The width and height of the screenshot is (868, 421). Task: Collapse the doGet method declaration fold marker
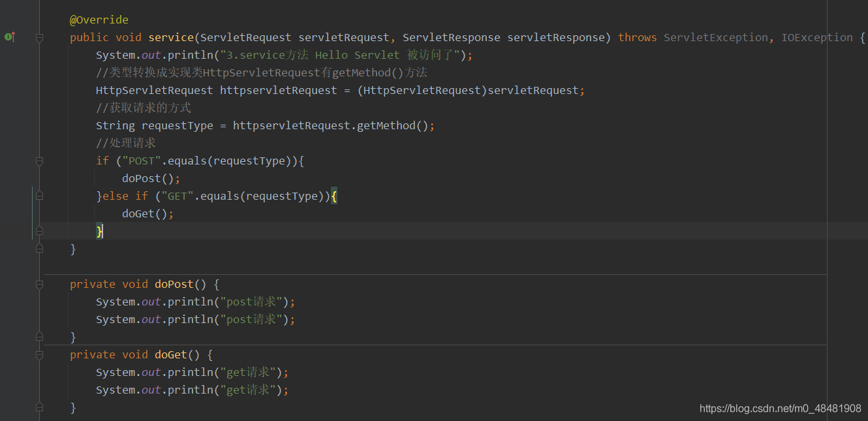click(40, 355)
